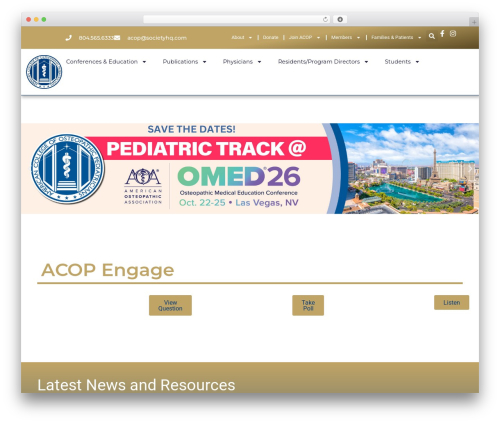This screenshot has width=500, height=423.
Task: Click the Latest News and Resources heading
Action: [x=136, y=385]
